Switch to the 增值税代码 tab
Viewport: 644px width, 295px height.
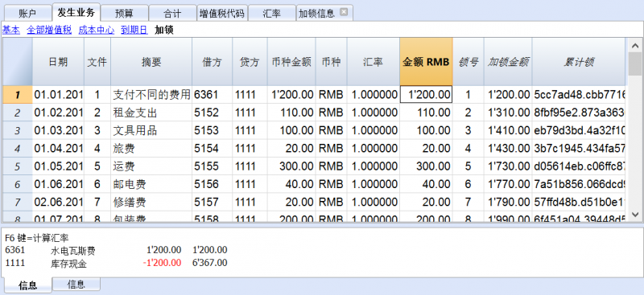[222, 14]
